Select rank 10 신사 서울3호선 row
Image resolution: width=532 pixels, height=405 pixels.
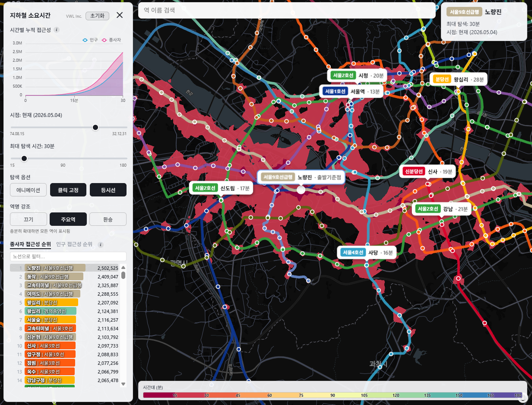pos(65,346)
